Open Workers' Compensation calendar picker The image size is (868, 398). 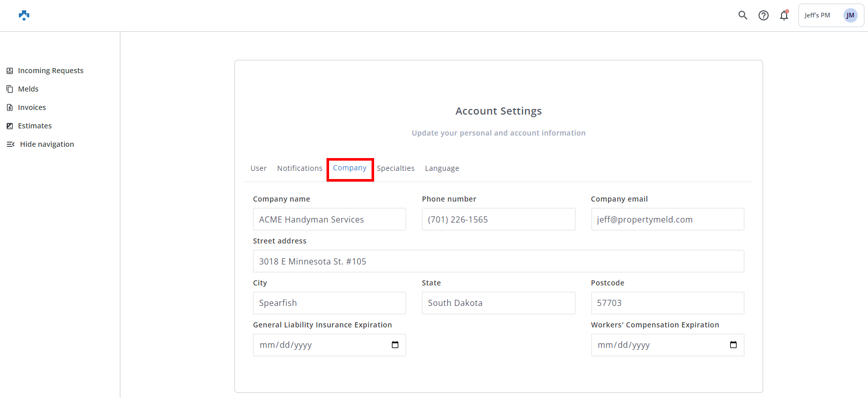click(733, 345)
